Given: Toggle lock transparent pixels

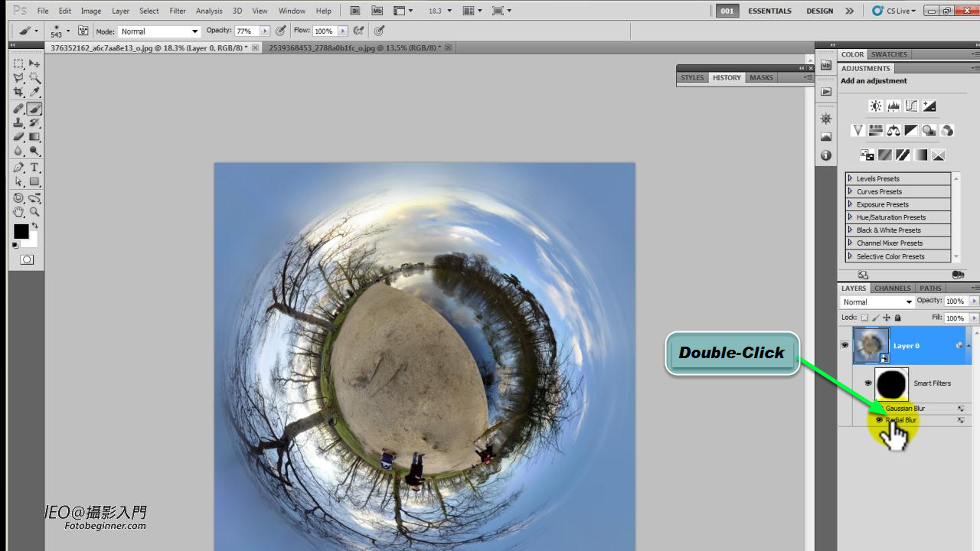Looking at the screenshot, I should 865,318.
